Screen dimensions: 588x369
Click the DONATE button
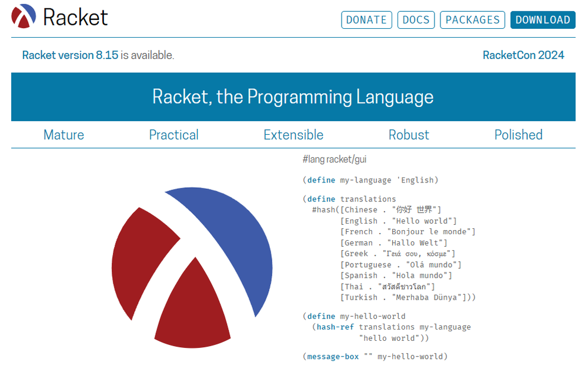(x=366, y=19)
